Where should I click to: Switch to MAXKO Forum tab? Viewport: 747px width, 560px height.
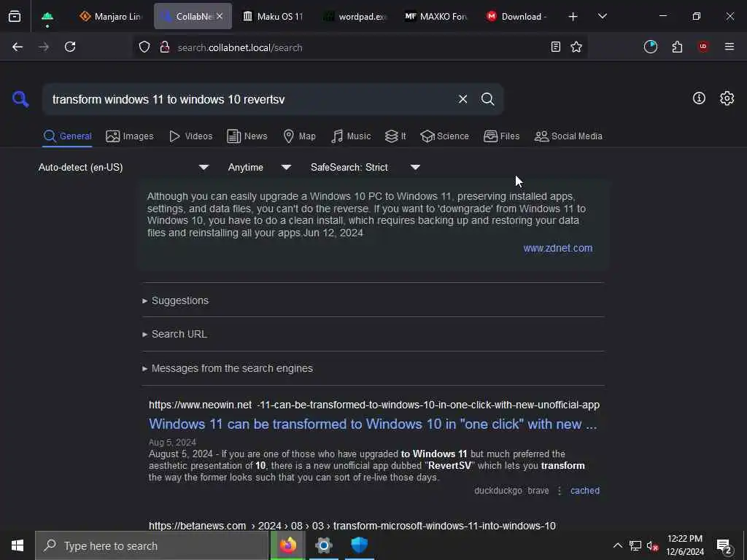tap(436, 16)
